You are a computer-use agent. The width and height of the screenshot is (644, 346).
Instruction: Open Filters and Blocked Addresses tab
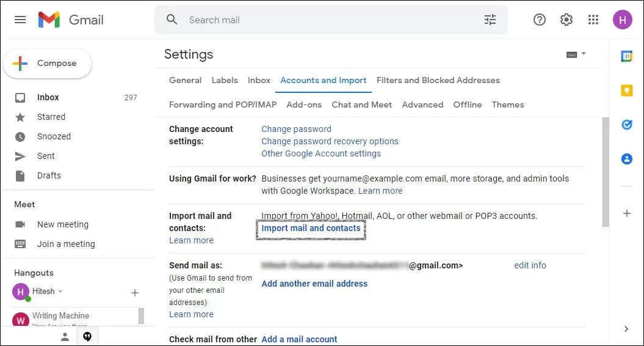click(x=438, y=80)
